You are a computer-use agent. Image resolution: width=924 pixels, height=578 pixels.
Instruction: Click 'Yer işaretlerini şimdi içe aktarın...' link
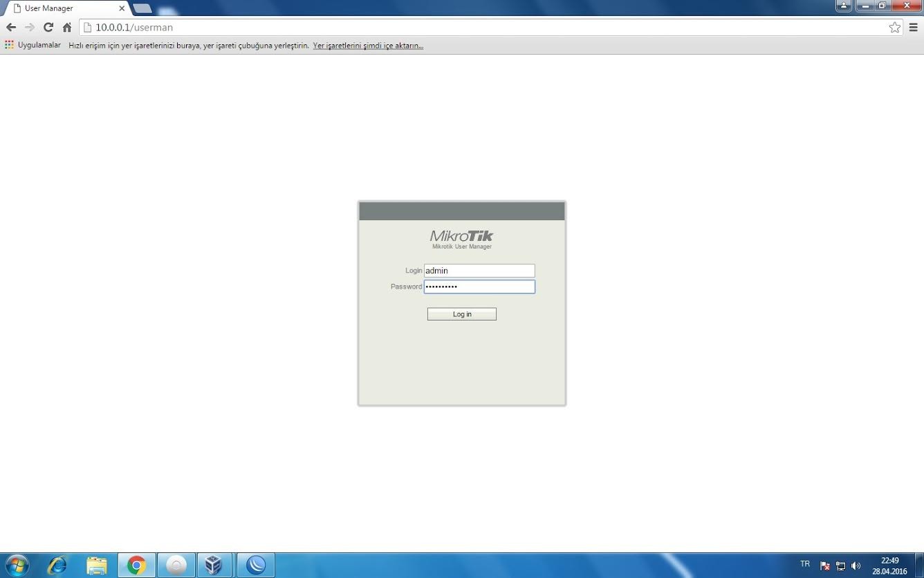[368, 46]
